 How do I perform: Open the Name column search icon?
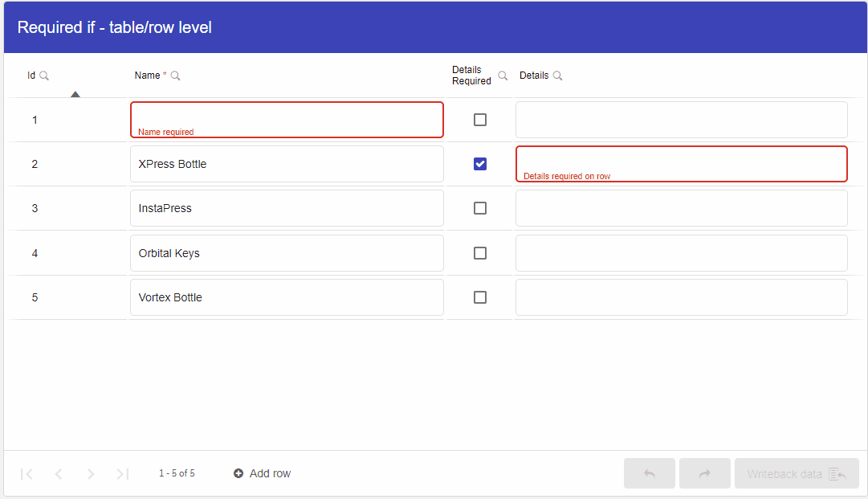coord(176,76)
